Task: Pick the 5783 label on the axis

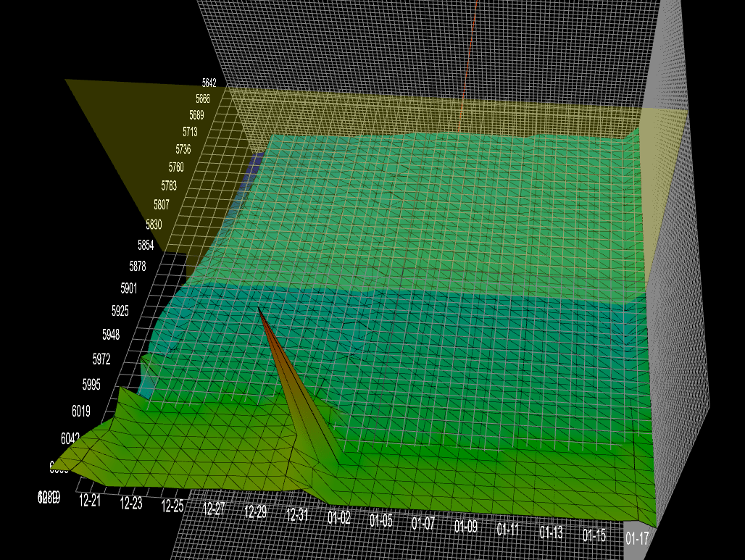Action: [x=169, y=185]
